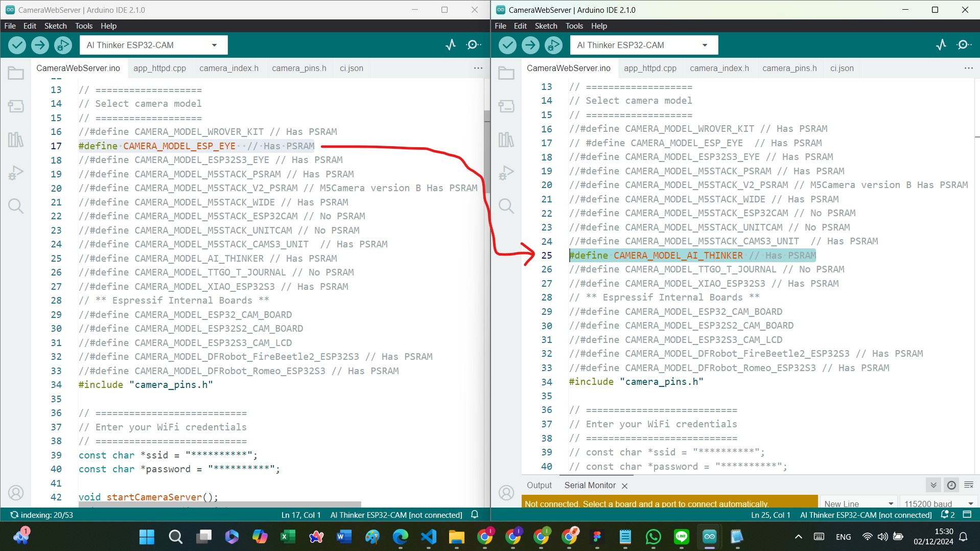
Task: Open tab overflow menu in right window
Action: click(969, 68)
